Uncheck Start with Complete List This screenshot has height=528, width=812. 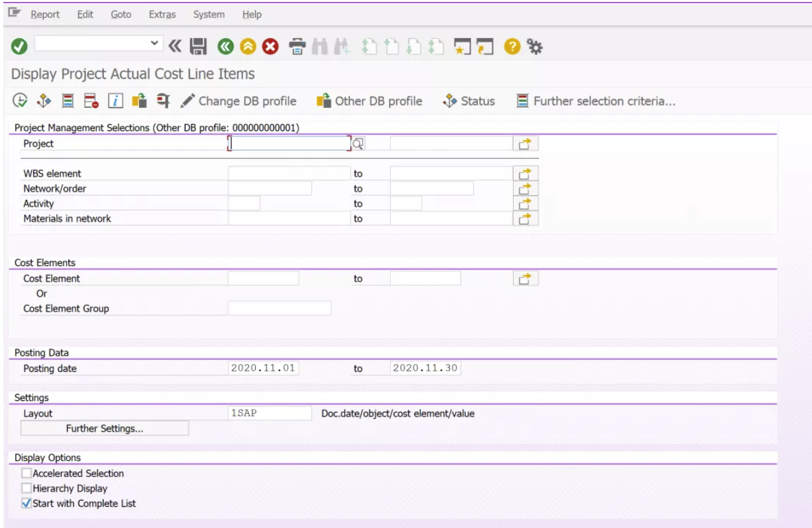(x=26, y=503)
